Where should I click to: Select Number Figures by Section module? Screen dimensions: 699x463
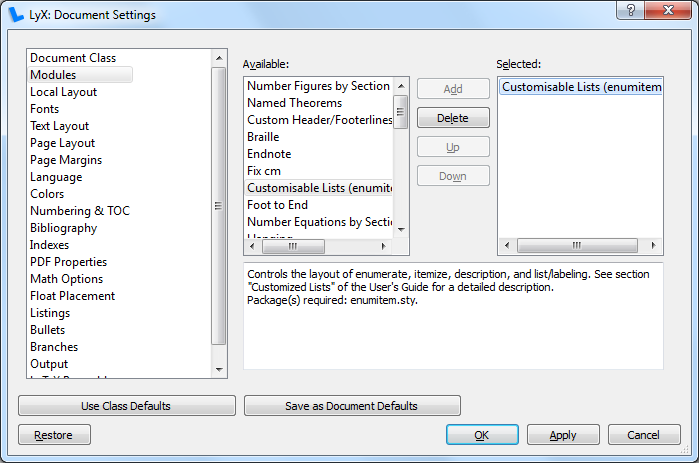click(x=319, y=86)
